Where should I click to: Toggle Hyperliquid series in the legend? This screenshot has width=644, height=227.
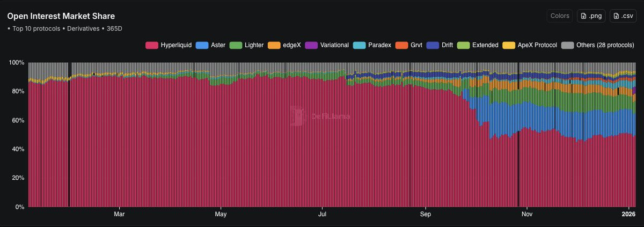[x=166, y=45]
